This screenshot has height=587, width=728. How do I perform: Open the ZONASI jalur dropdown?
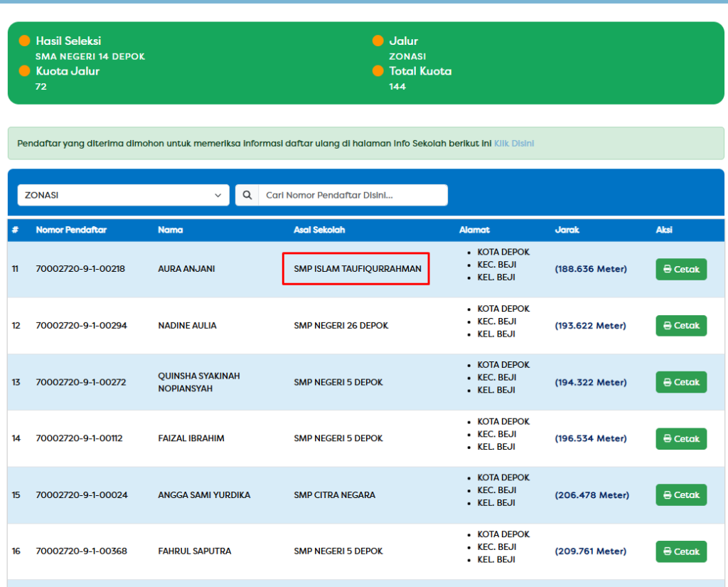coord(123,195)
